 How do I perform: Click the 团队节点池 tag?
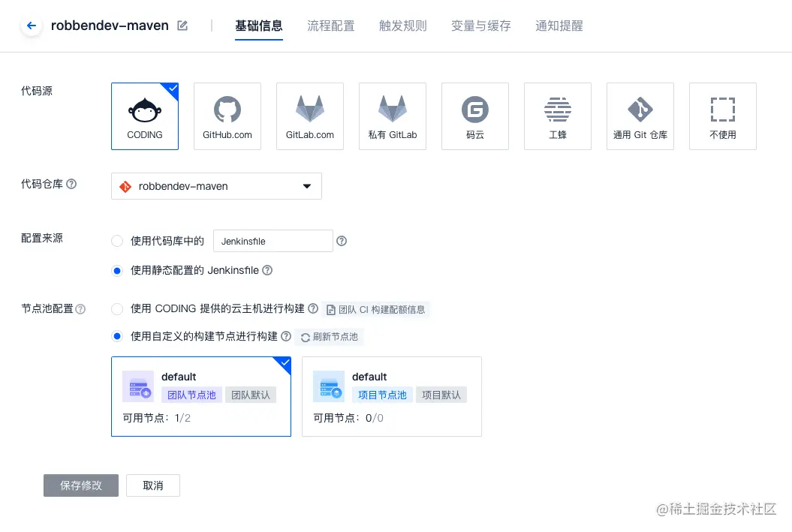click(x=191, y=395)
